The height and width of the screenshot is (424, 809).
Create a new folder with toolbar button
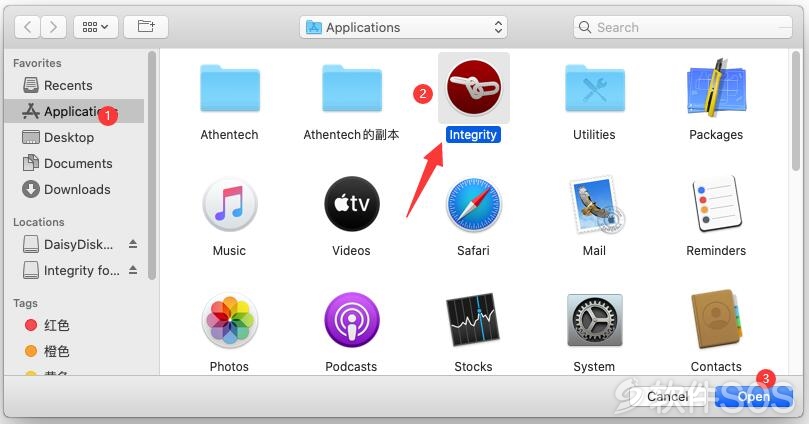coord(146,27)
